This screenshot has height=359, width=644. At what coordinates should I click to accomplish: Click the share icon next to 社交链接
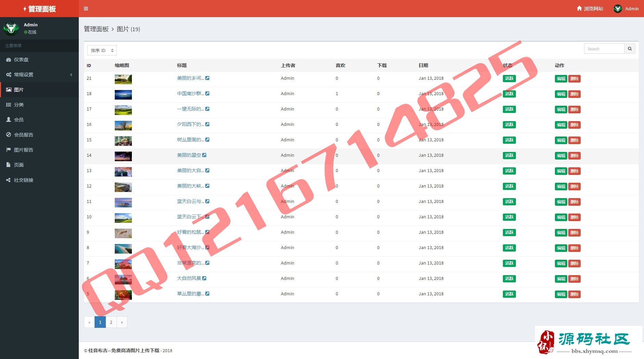coord(8,180)
